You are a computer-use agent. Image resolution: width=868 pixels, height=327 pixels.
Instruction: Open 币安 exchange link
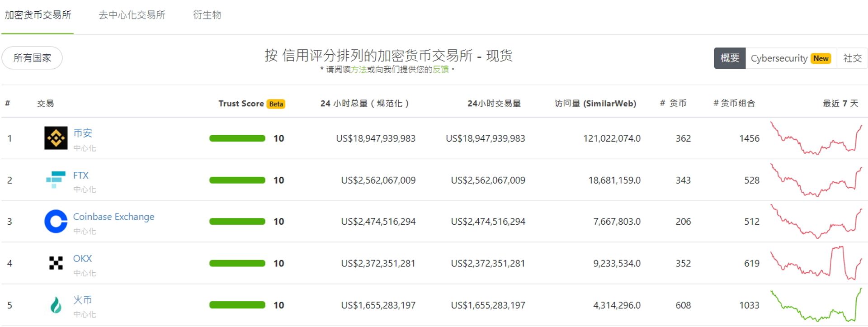click(83, 133)
